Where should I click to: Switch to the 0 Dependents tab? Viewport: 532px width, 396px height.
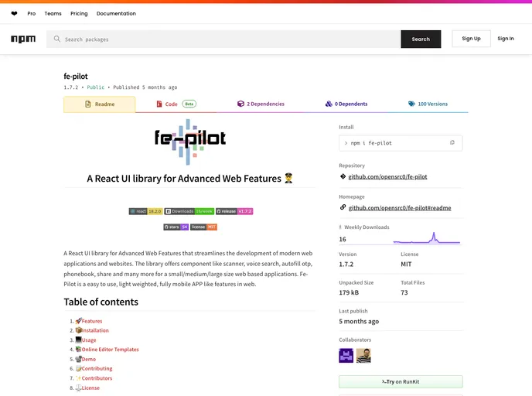[346, 104]
